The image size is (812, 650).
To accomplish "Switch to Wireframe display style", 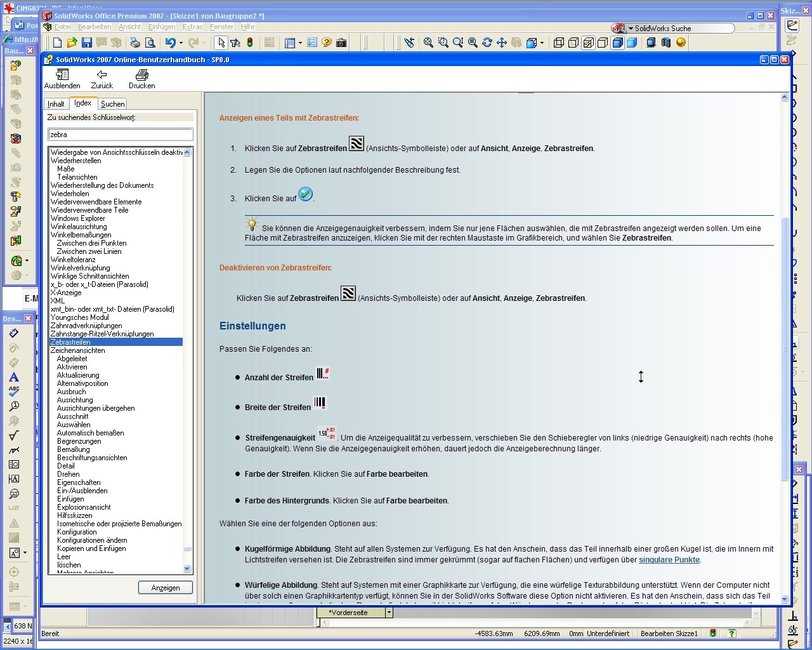I will pyautogui.click(x=559, y=43).
